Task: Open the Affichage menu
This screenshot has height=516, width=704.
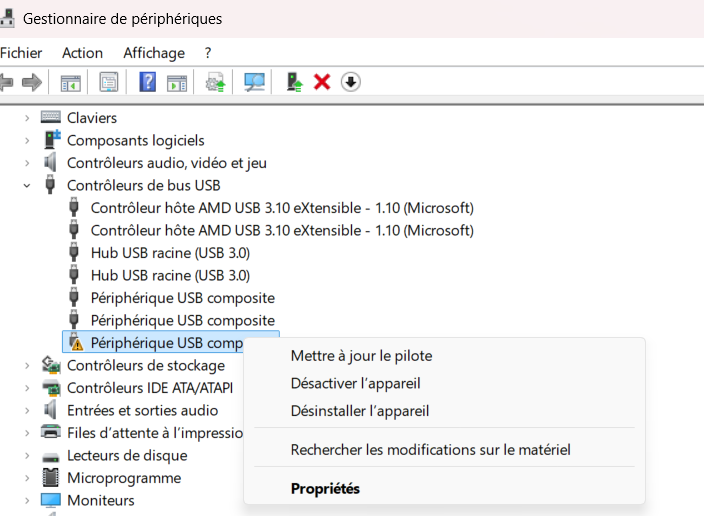Action: 154,53
